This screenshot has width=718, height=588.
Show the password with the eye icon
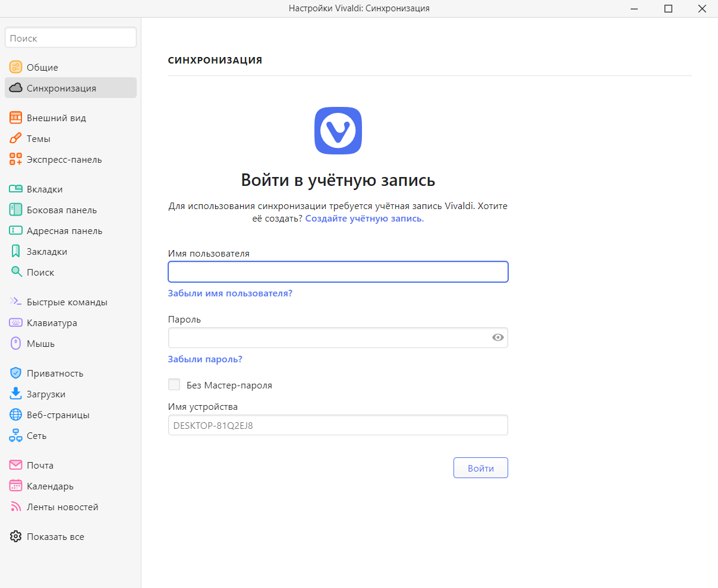click(x=498, y=338)
